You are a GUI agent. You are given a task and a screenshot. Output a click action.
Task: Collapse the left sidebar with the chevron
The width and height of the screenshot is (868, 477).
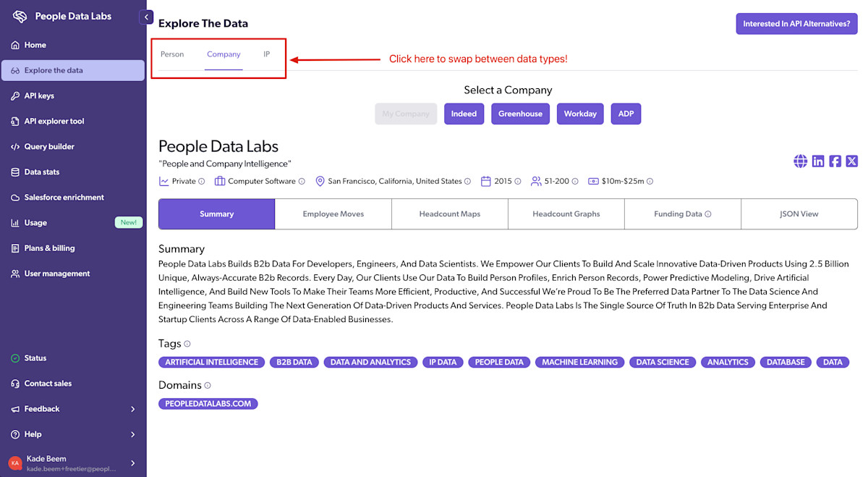147,17
